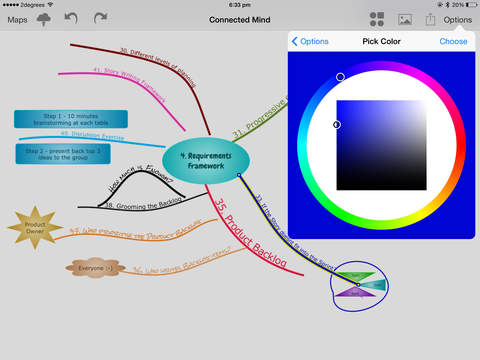
Task: Pick white corner of color square
Action: [x=424, y=103]
